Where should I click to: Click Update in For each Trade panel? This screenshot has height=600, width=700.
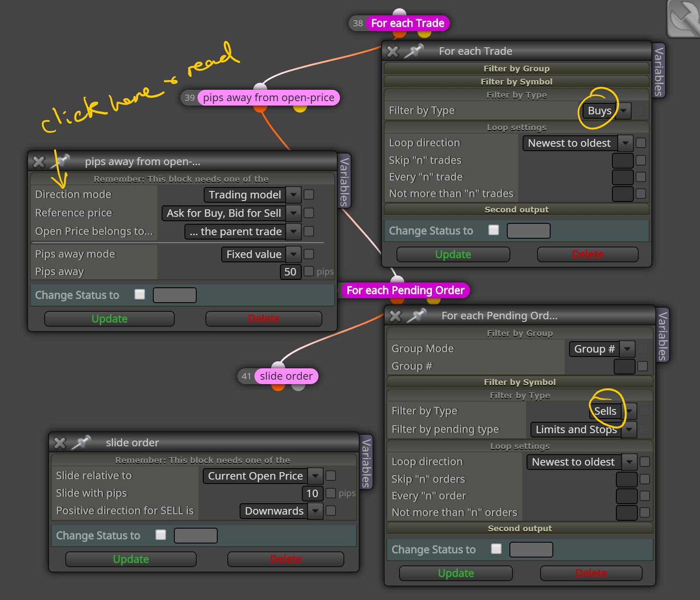coord(453,254)
